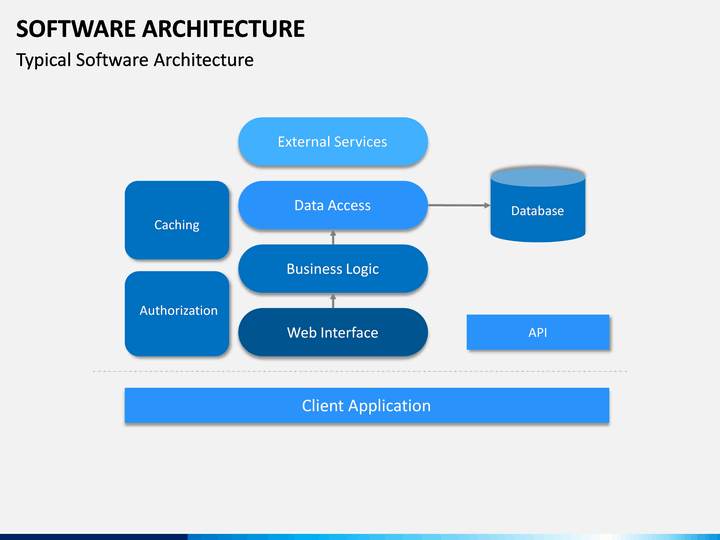Click the Authorization block
The image size is (720, 540).
(x=177, y=314)
